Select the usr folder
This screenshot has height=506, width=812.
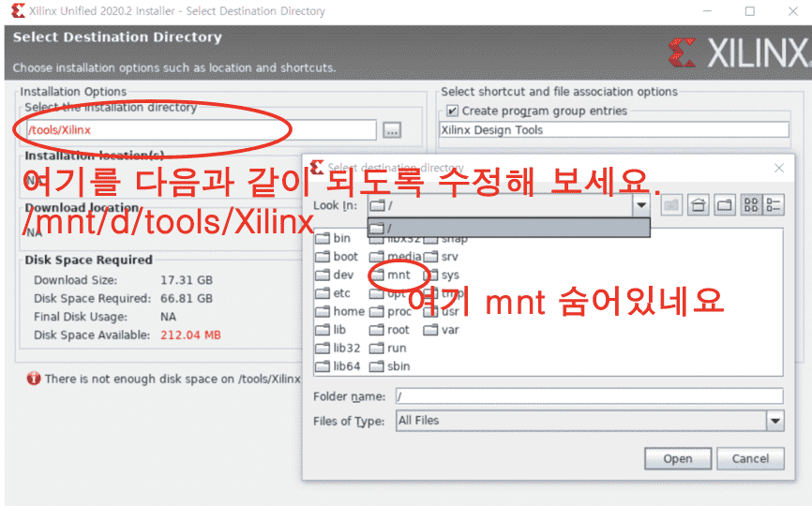pos(442,311)
